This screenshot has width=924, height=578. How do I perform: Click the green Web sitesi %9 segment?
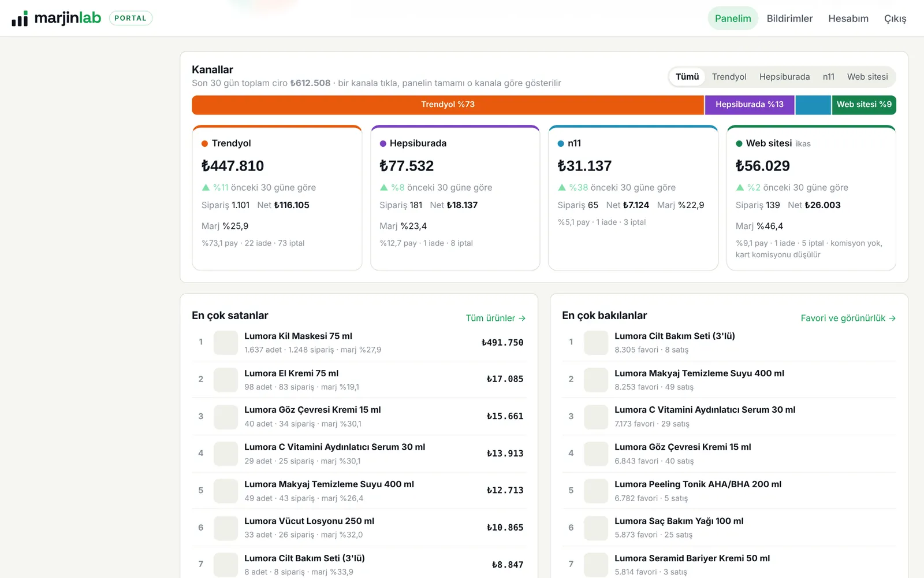tap(864, 105)
